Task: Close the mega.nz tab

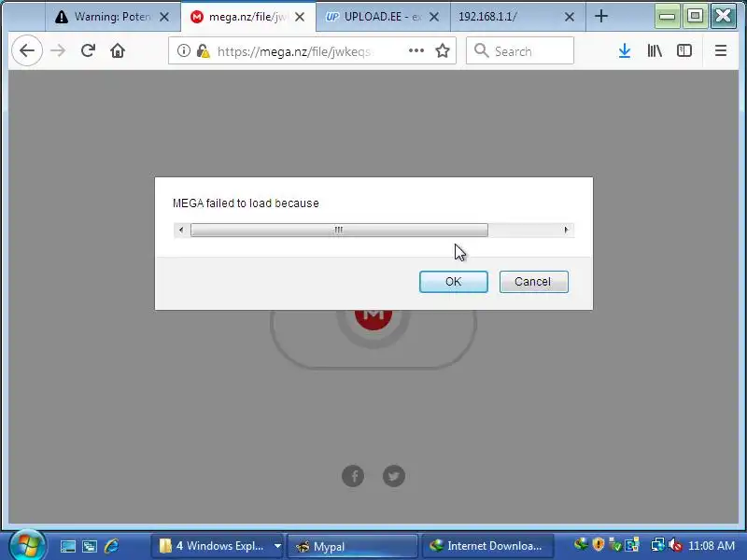Action: [300, 17]
